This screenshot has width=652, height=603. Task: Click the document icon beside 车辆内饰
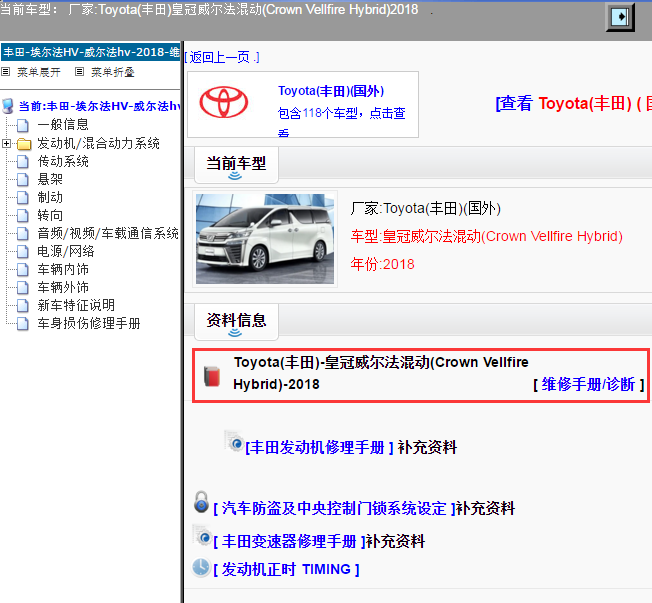[23, 269]
